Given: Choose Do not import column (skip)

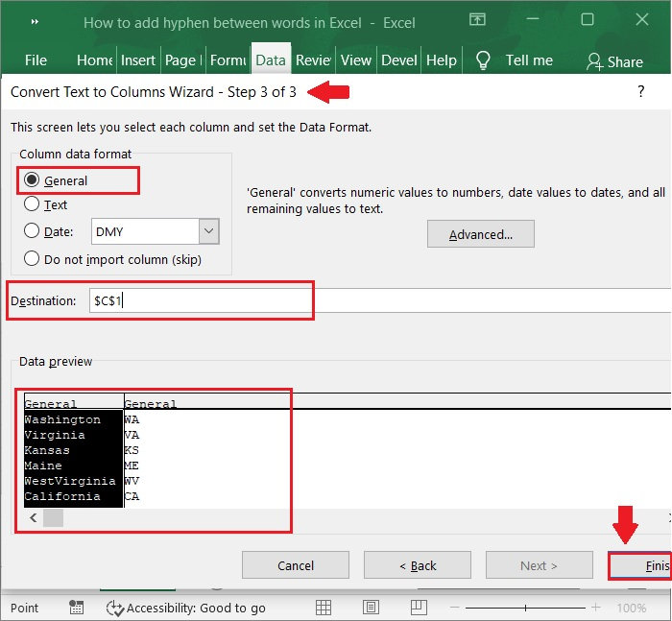Looking at the screenshot, I should point(32,259).
